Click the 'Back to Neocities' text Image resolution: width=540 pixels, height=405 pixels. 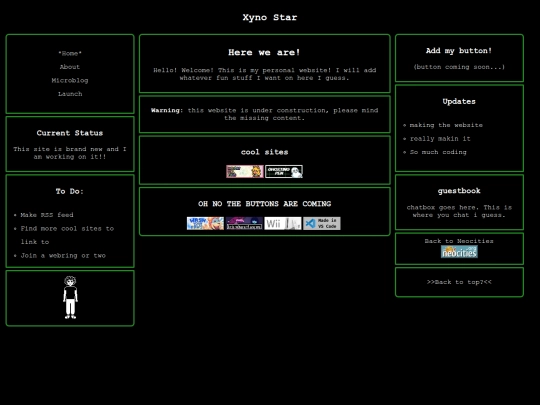pyautogui.click(x=459, y=241)
